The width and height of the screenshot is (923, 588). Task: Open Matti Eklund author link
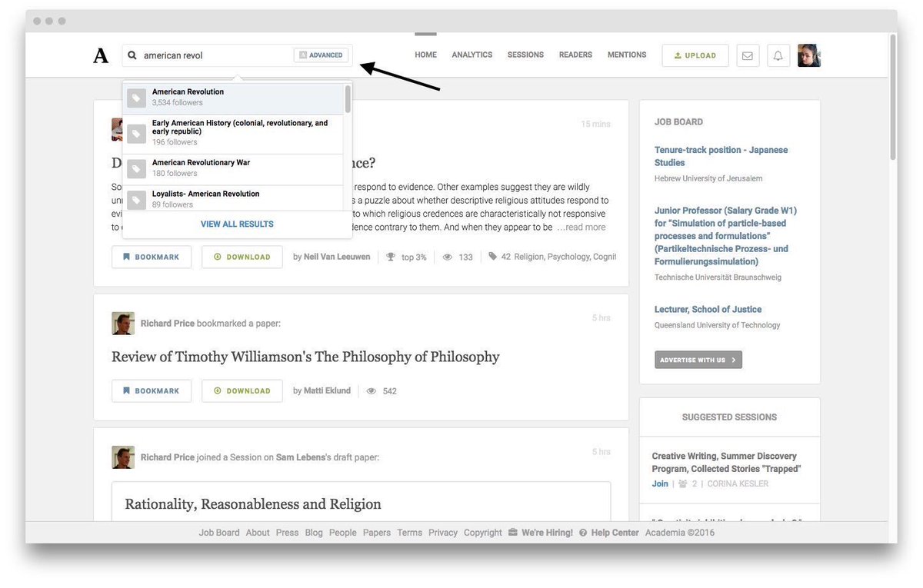tap(327, 390)
